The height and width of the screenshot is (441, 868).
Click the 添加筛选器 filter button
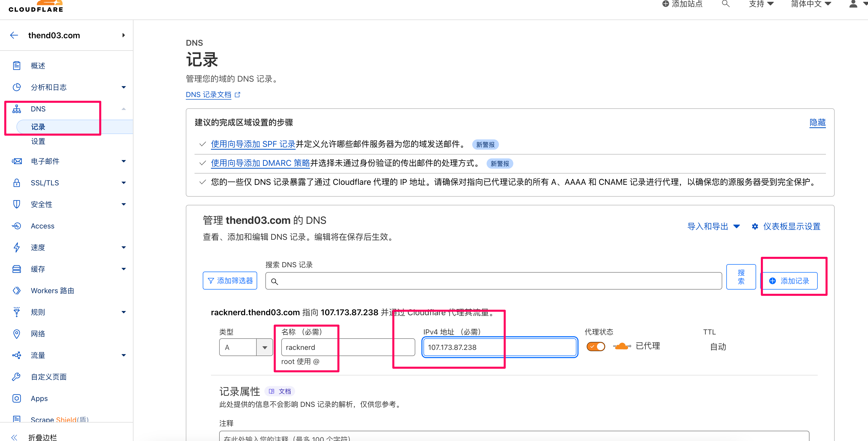(x=230, y=281)
